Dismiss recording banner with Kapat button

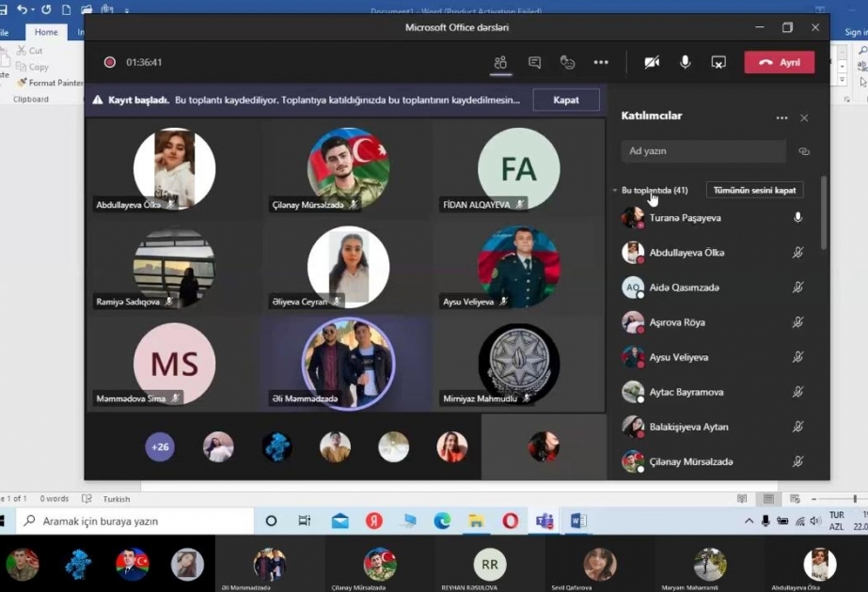click(566, 101)
